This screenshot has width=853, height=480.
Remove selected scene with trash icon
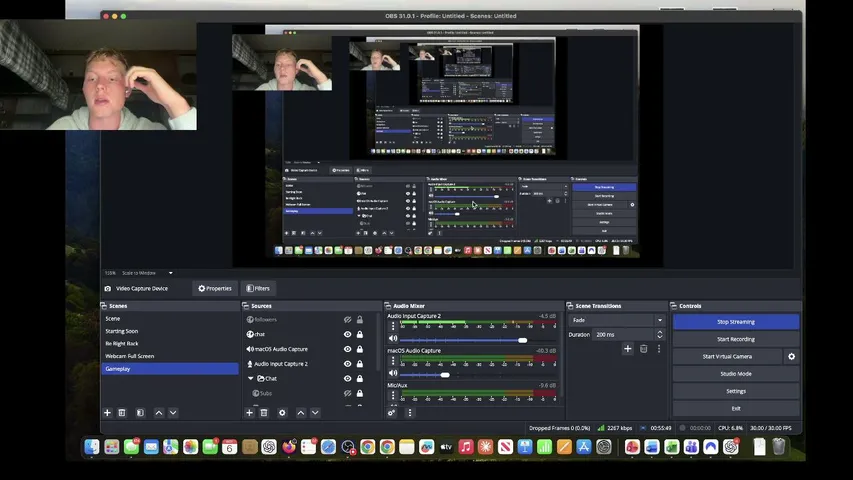[122, 413]
